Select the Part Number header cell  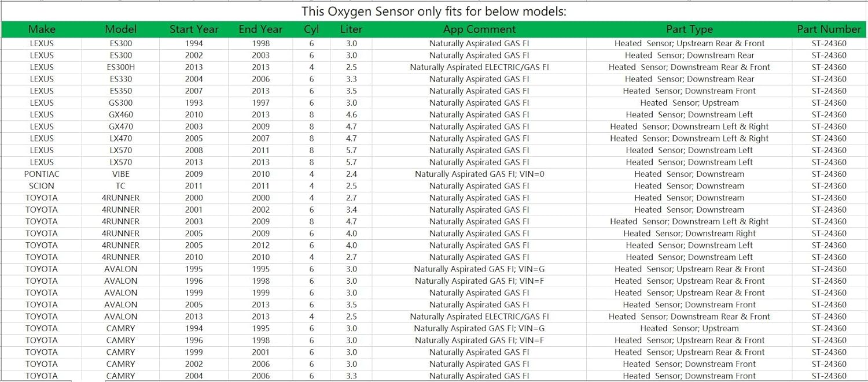coord(829,29)
